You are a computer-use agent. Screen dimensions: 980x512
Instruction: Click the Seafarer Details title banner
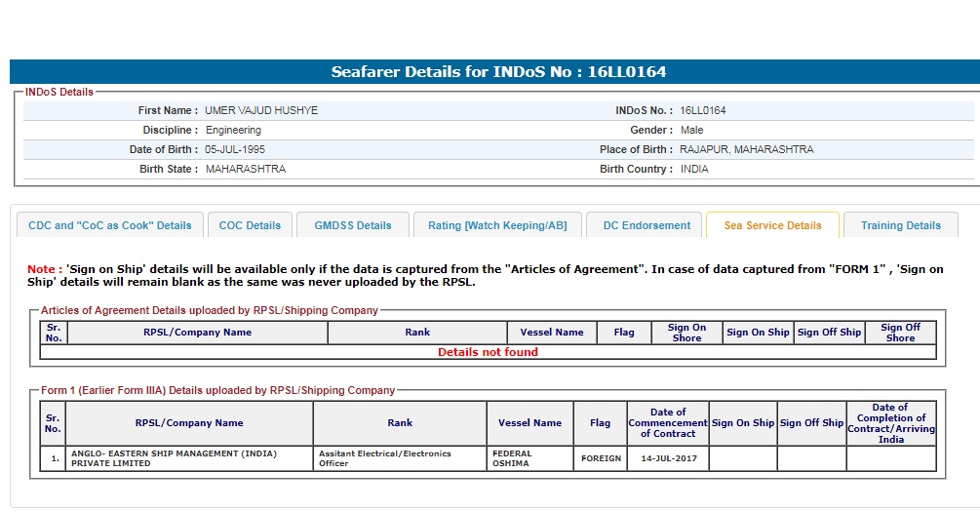[x=498, y=72]
